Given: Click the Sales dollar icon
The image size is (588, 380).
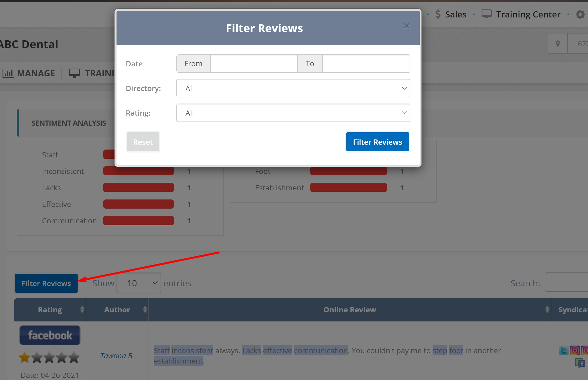Looking at the screenshot, I should coord(438,14).
